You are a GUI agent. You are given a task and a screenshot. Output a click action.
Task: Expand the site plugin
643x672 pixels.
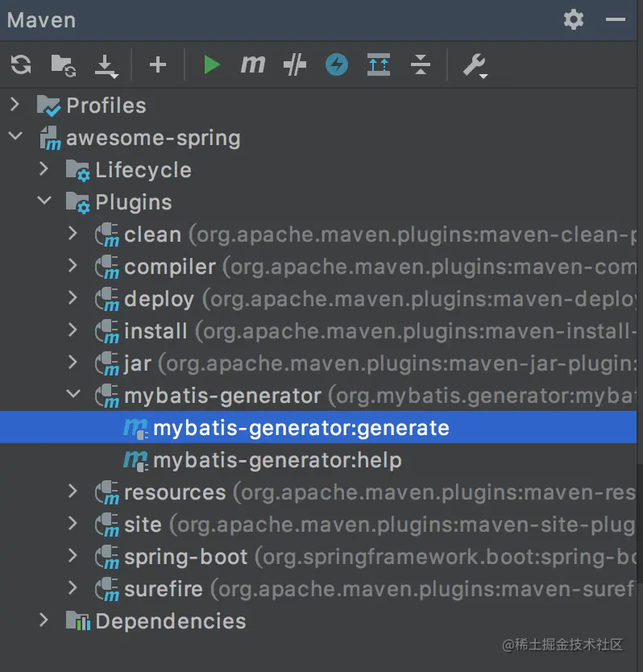coord(73,523)
